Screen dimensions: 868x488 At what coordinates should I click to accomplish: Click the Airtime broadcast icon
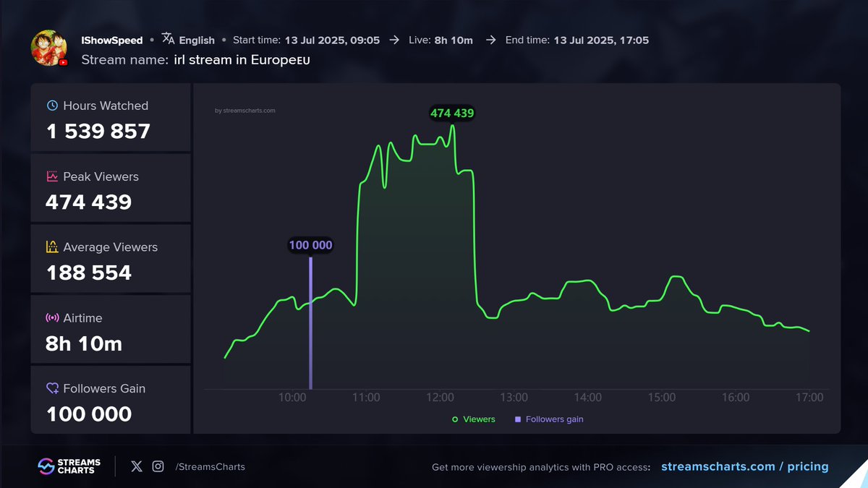point(52,318)
